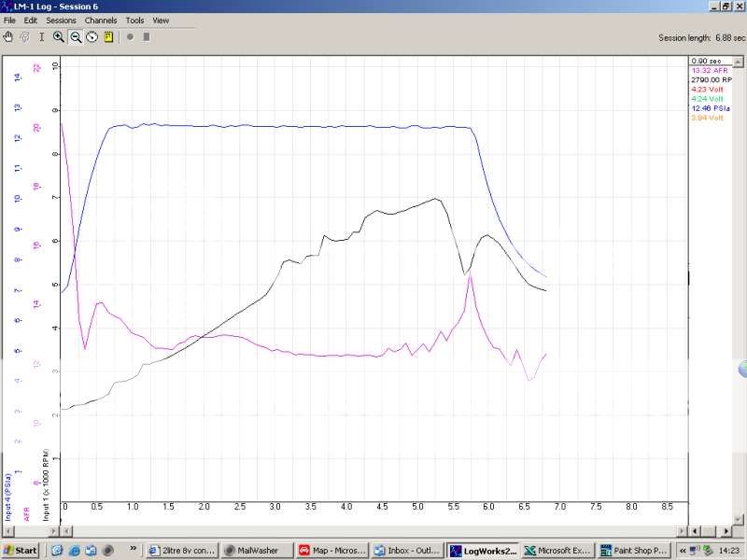Open the View menu
The image size is (747, 560).
pos(160,20)
